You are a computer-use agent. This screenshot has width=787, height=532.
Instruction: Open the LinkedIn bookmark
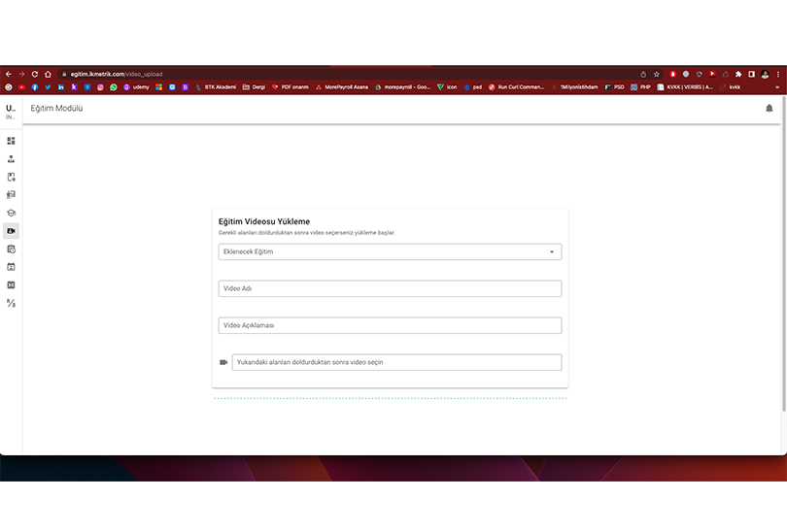[61, 87]
